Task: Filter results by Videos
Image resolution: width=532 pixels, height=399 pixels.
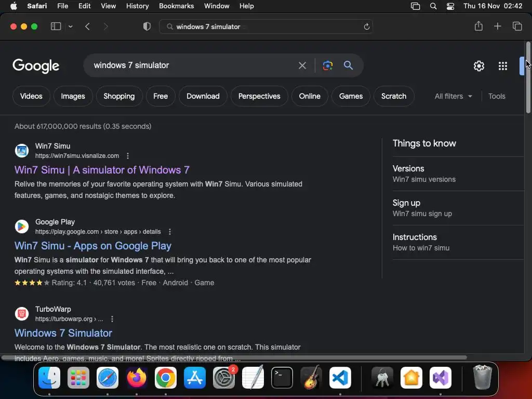Action: [x=31, y=96]
